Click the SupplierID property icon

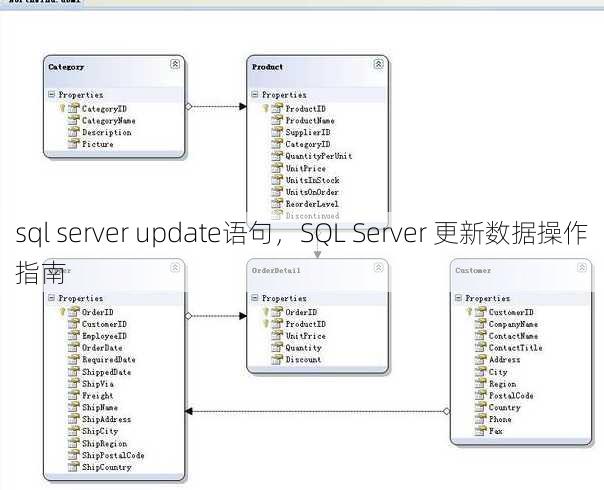tap(277, 132)
